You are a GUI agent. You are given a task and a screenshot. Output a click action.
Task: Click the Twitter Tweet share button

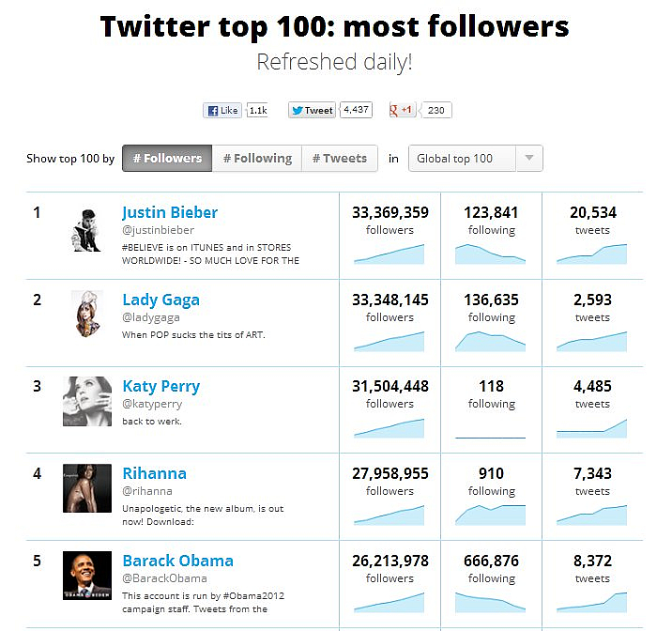pyautogui.click(x=312, y=110)
